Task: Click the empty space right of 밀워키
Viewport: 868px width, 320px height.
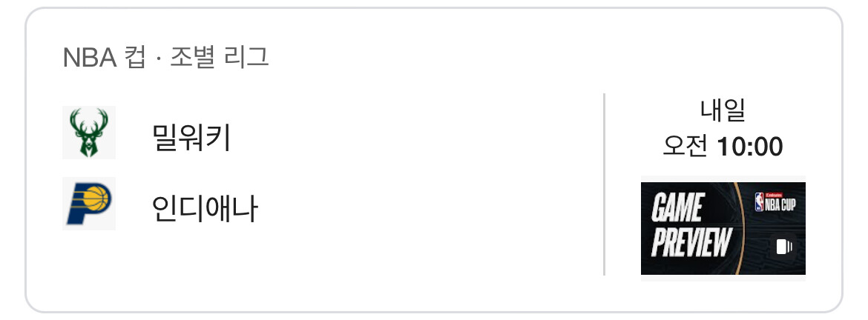Action: (x=408, y=137)
